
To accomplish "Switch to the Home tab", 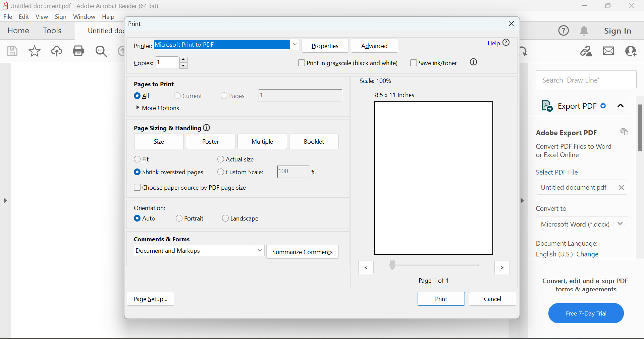I will click(x=18, y=31).
